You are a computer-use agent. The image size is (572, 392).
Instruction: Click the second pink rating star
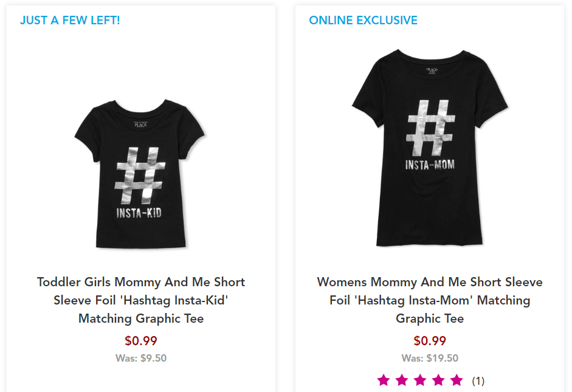coord(402,380)
